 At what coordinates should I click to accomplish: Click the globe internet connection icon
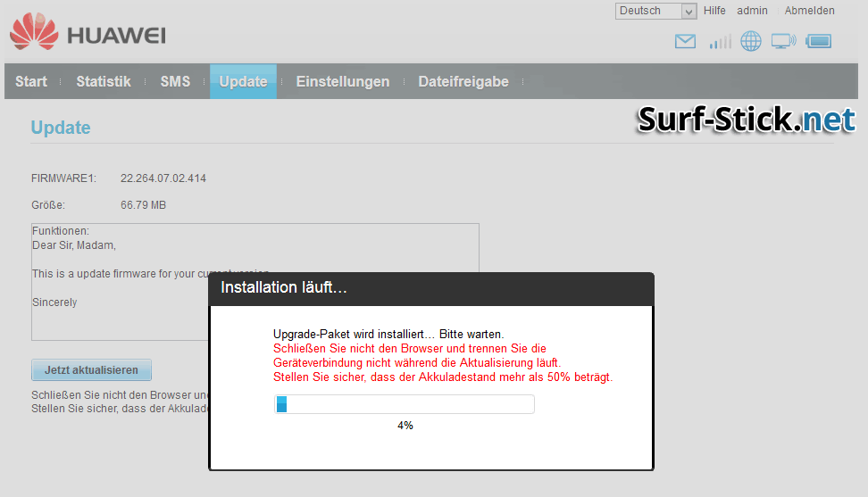[x=750, y=41]
